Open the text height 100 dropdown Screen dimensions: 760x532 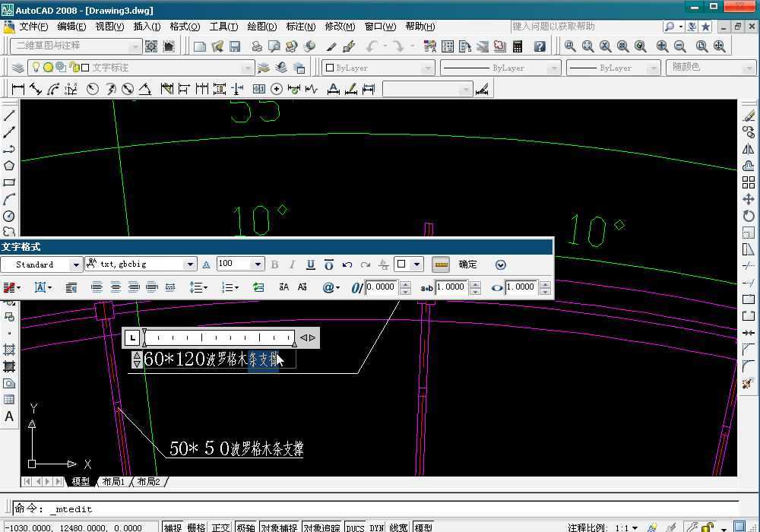tap(258, 264)
